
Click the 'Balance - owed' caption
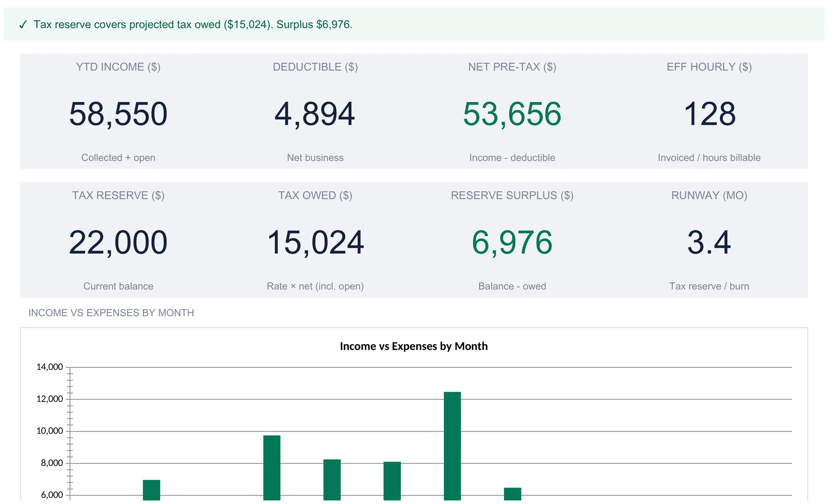[512, 286]
